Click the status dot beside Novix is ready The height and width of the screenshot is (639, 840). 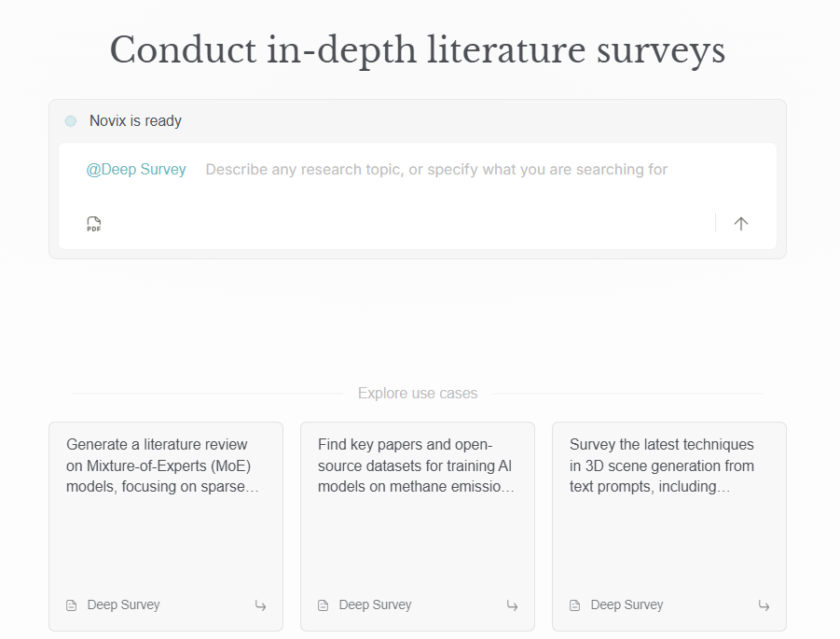click(71, 121)
